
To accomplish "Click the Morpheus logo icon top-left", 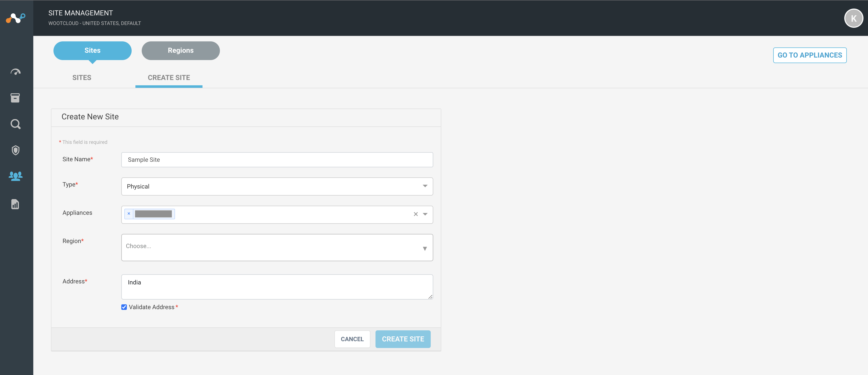I will (x=15, y=18).
